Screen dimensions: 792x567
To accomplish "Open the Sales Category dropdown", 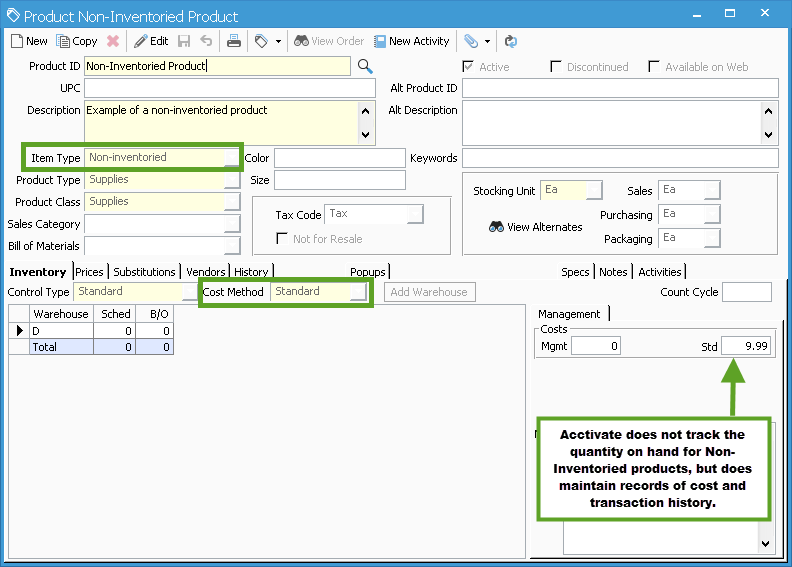I will (232, 224).
